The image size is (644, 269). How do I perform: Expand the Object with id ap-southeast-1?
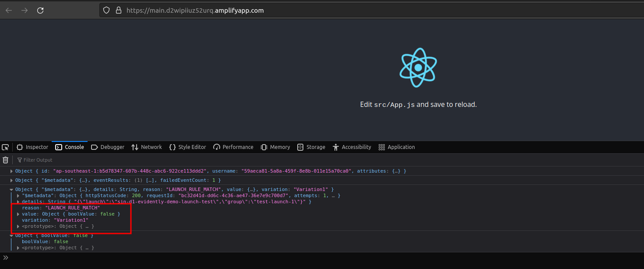click(11, 171)
